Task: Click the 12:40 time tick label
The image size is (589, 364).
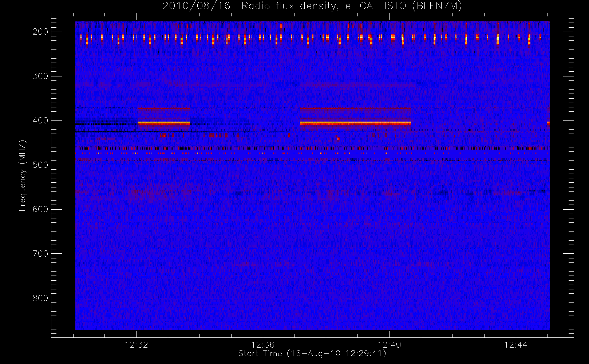Action: click(x=389, y=345)
